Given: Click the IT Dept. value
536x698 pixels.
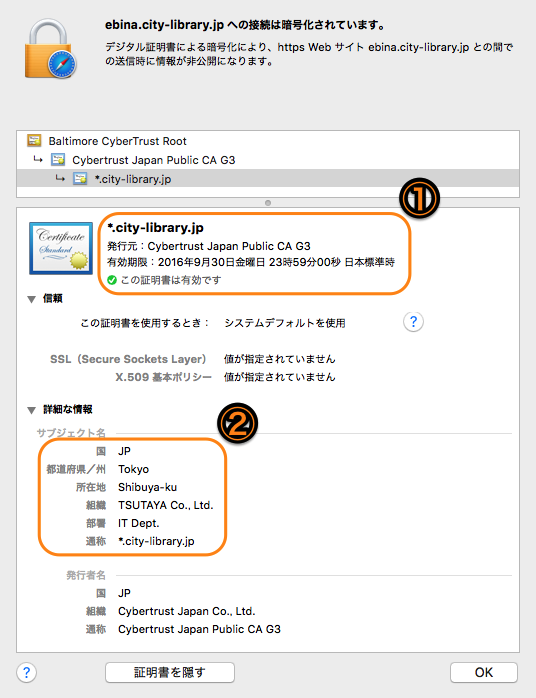Looking at the screenshot, I should 138,524.
